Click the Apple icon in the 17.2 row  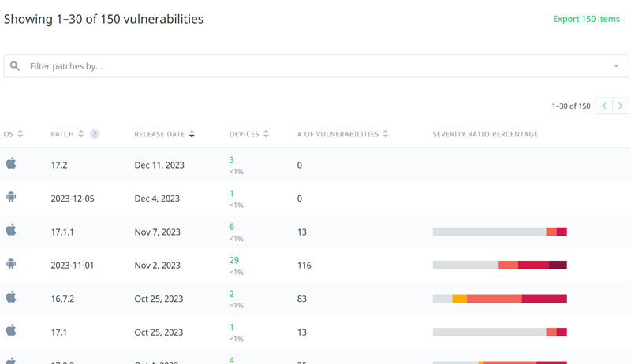tap(11, 163)
